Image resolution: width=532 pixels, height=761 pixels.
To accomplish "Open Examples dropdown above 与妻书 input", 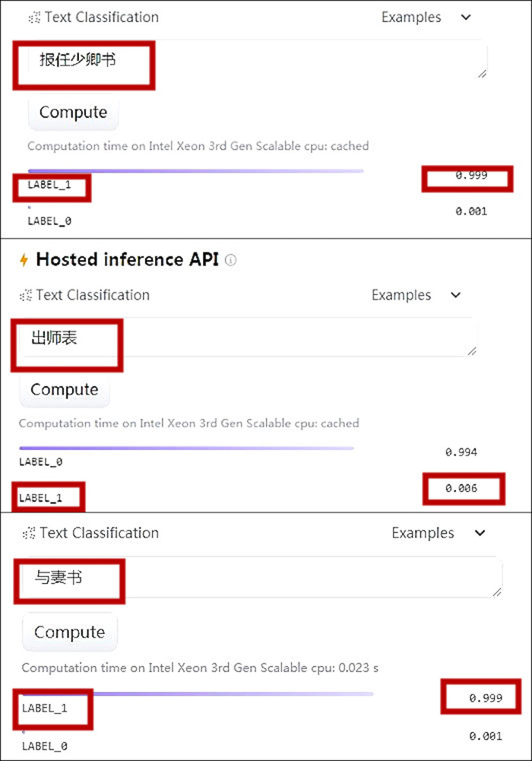I will [438, 534].
